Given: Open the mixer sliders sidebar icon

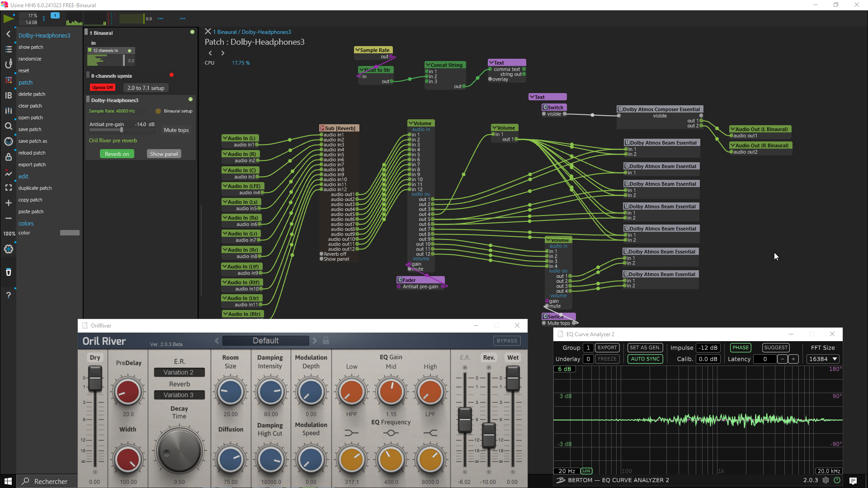Looking at the screenshot, I should click(8, 111).
